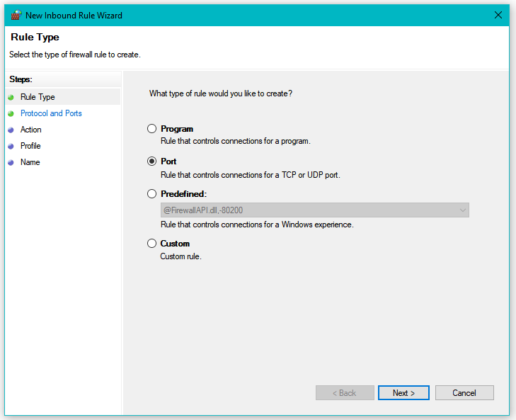Viewport: 516px width, 420px height.
Task: Click the purple bullet beside Action
Action: click(11, 130)
